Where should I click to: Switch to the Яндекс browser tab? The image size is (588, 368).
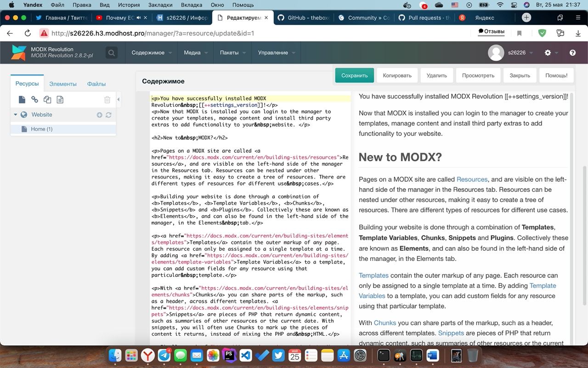(x=484, y=17)
